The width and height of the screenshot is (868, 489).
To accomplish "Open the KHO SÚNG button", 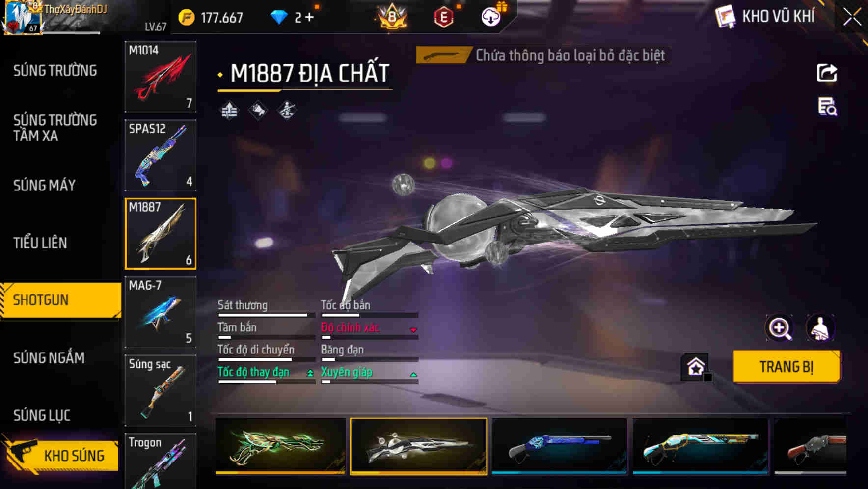I will [x=61, y=455].
